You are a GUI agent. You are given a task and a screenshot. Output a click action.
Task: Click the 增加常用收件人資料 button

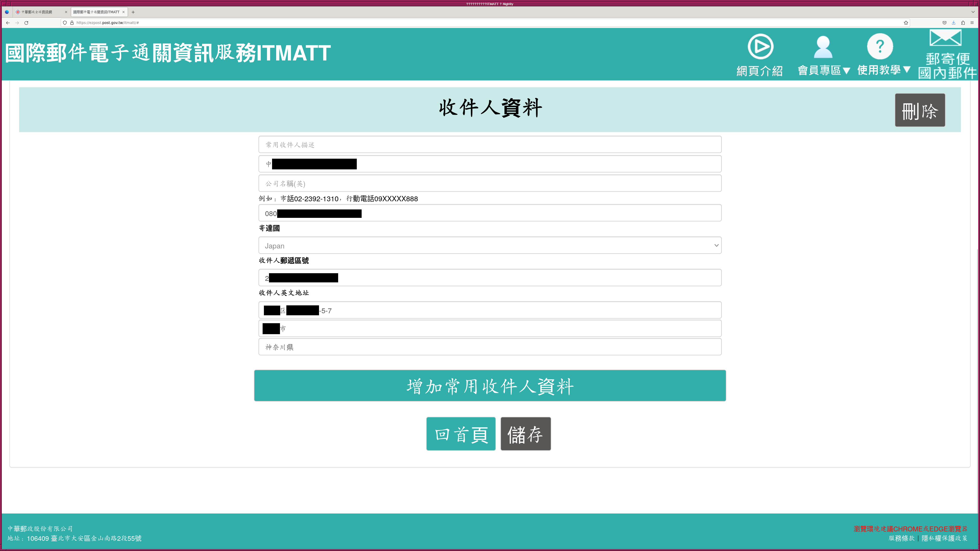(x=490, y=386)
